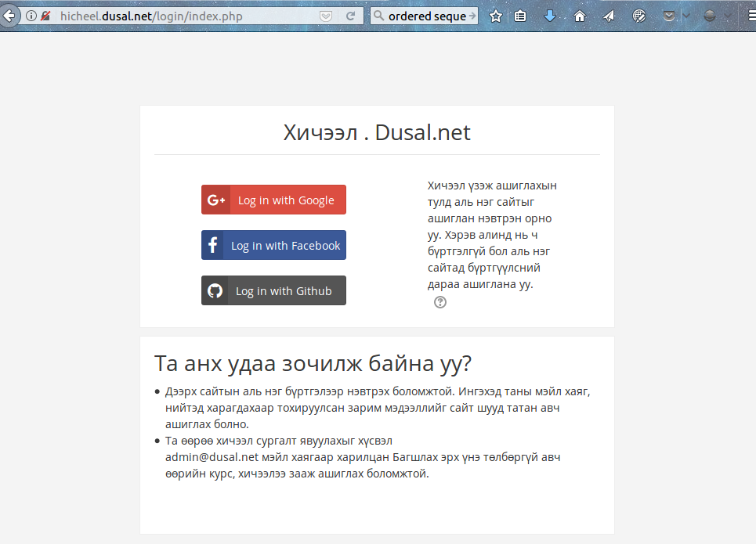Click the Facebook 'f' logo

[x=212, y=245]
